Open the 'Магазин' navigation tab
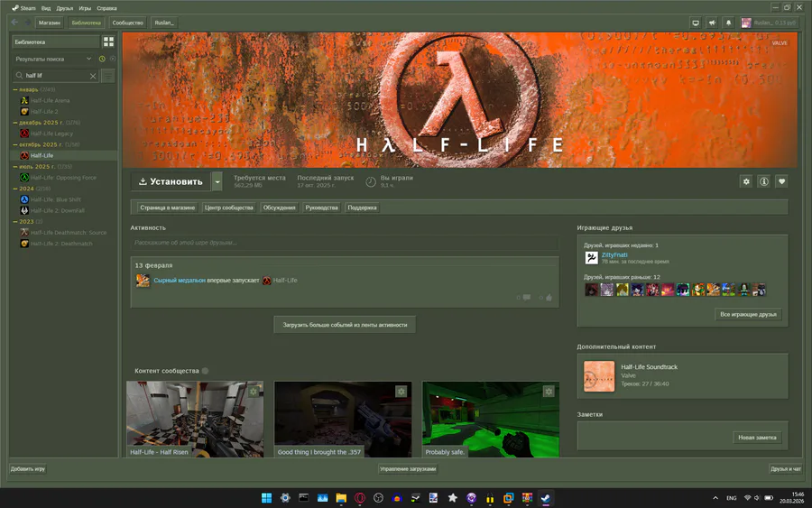812x508 pixels. (50, 23)
